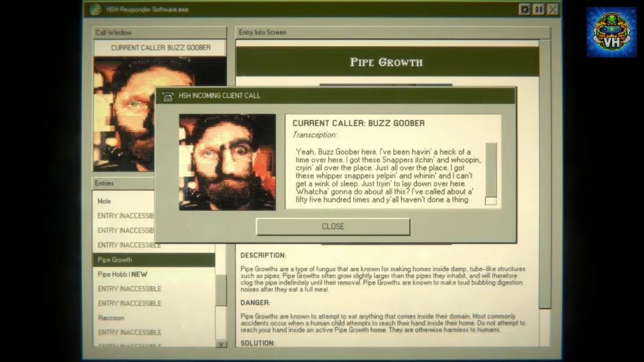The width and height of the screenshot is (644, 362).
Task: Click the caller image in Call Window
Action: (x=124, y=114)
